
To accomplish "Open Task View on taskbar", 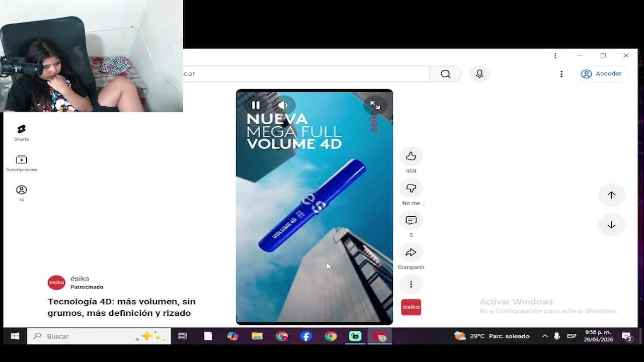I will point(183,336).
